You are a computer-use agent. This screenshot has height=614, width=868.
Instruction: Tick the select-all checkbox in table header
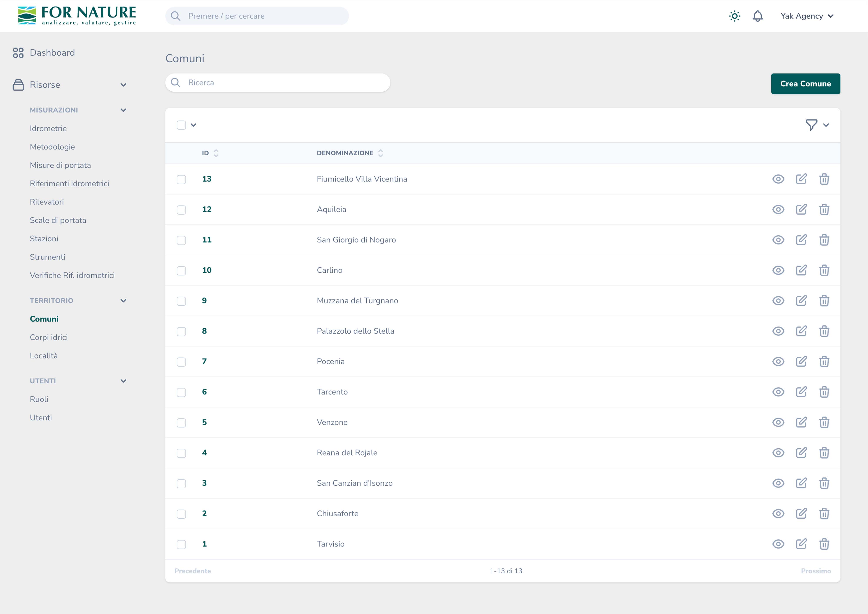182,125
